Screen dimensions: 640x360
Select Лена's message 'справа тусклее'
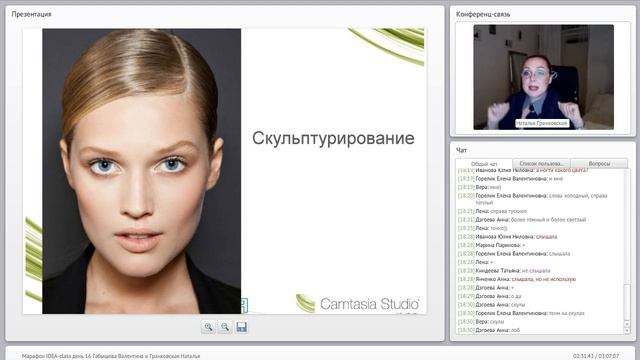click(492, 211)
